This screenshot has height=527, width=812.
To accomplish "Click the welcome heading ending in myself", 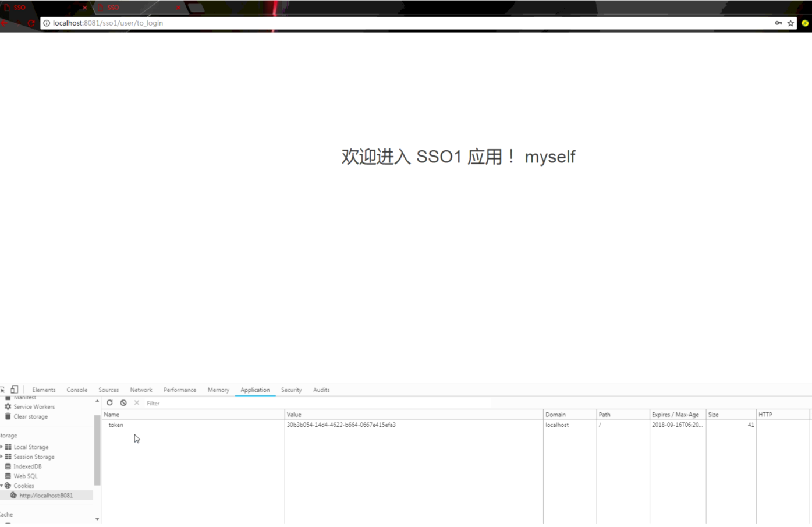I will pos(459,157).
